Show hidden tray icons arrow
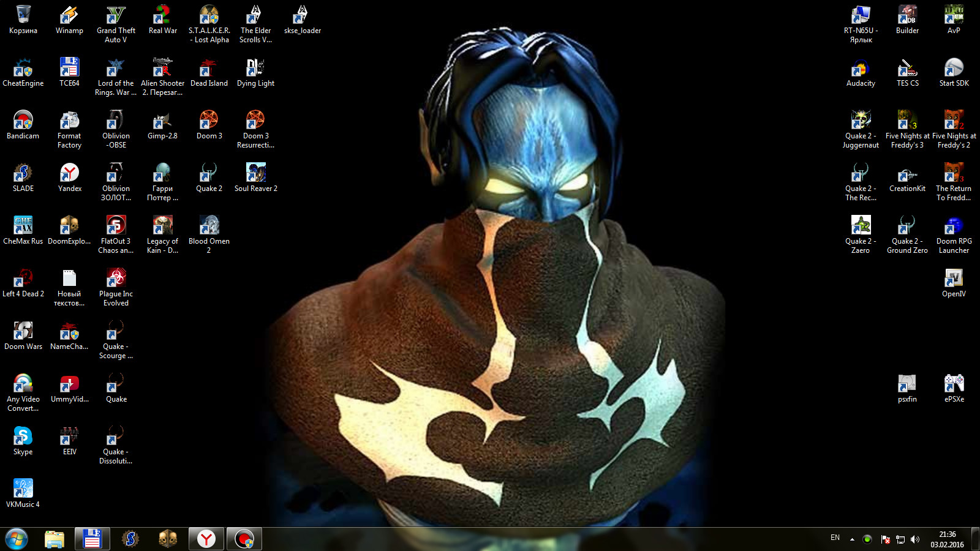 point(852,539)
